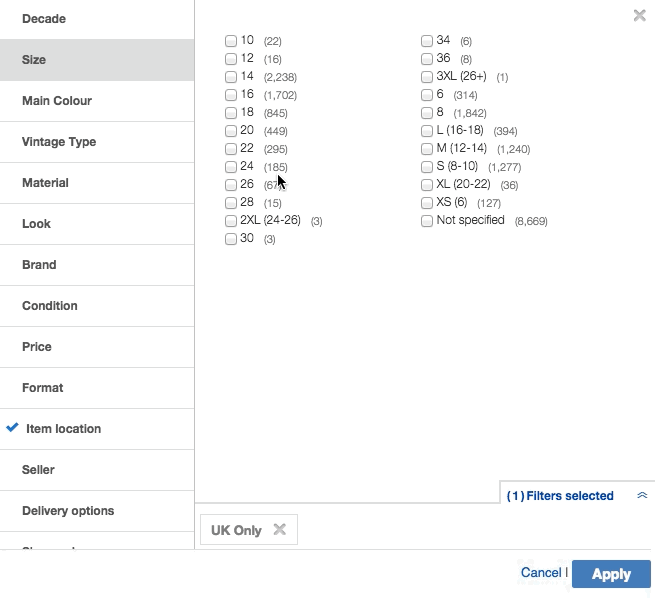The width and height of the screenshot is (655, 598).
Task: Open the Vintage Type filter category
Action: [97, 142]
